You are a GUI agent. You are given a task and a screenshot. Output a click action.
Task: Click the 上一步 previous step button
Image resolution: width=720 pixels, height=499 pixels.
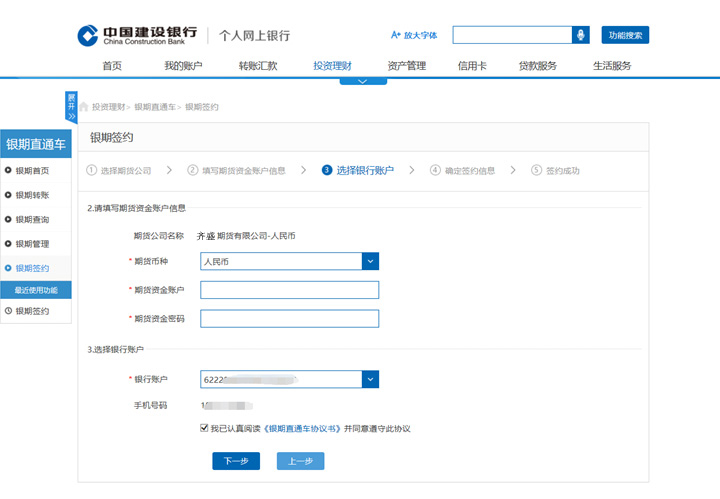click(300, 461)
